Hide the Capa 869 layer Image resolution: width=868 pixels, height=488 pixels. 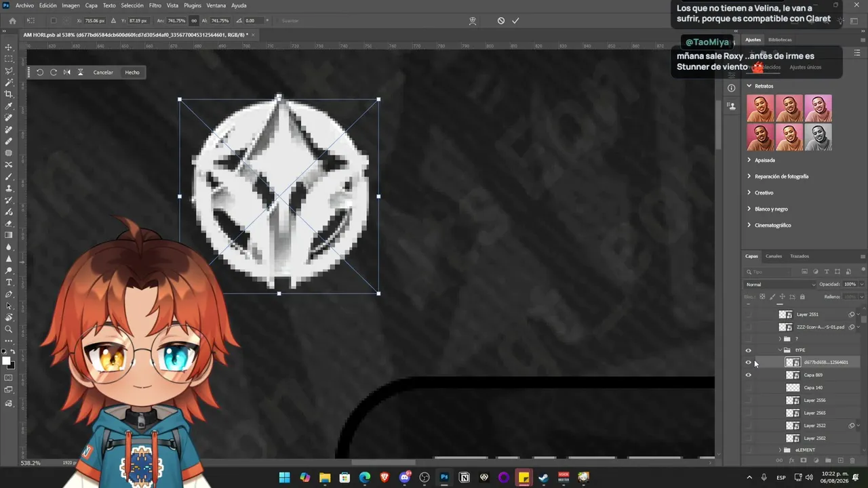[x=749, y=375]
